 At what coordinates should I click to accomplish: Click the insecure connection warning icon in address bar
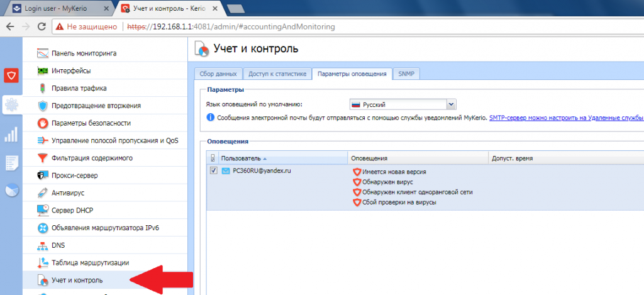pos(60,26)
